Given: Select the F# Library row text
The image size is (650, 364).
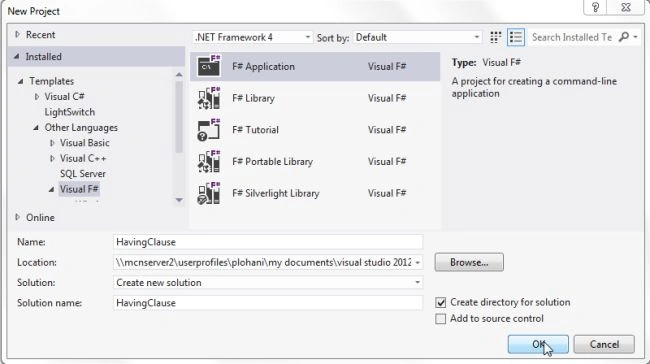Looking at the screenshot, I should point(253,98).
